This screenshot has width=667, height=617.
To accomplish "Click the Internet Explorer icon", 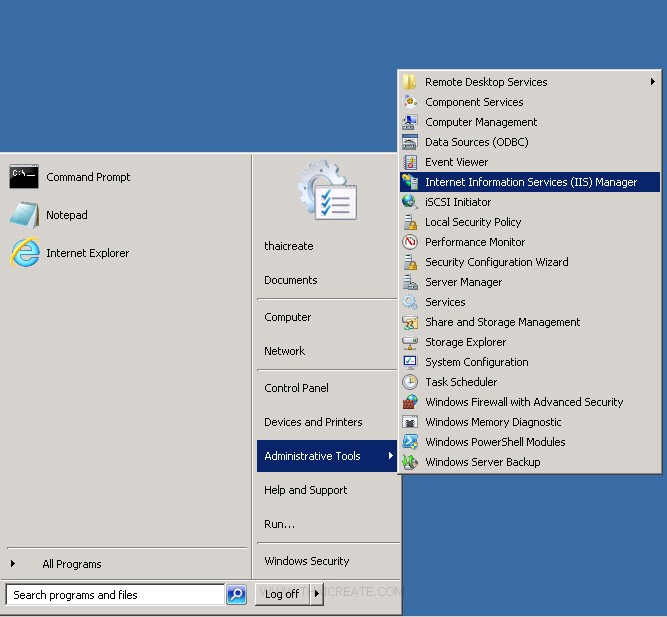I will click(x=25, y=253).
